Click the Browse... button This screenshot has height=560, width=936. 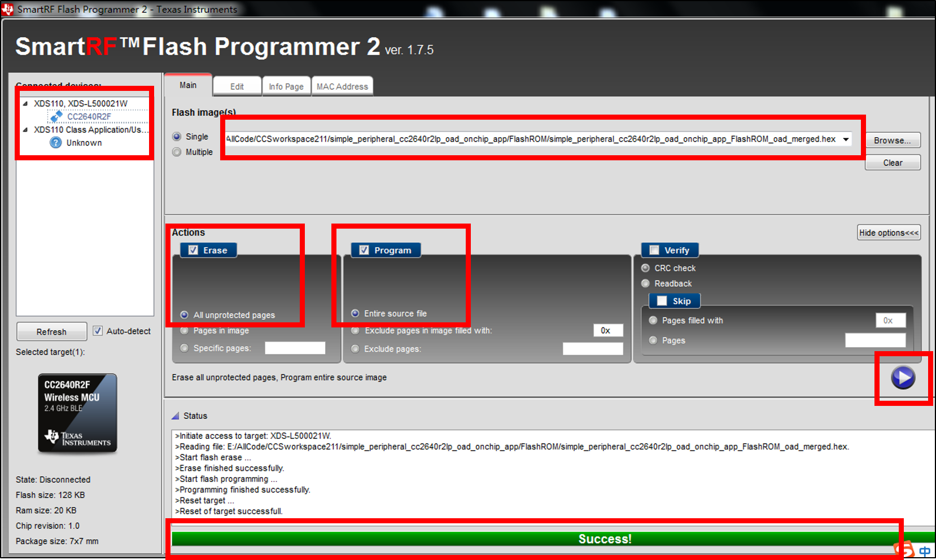(x=893, y=141)
